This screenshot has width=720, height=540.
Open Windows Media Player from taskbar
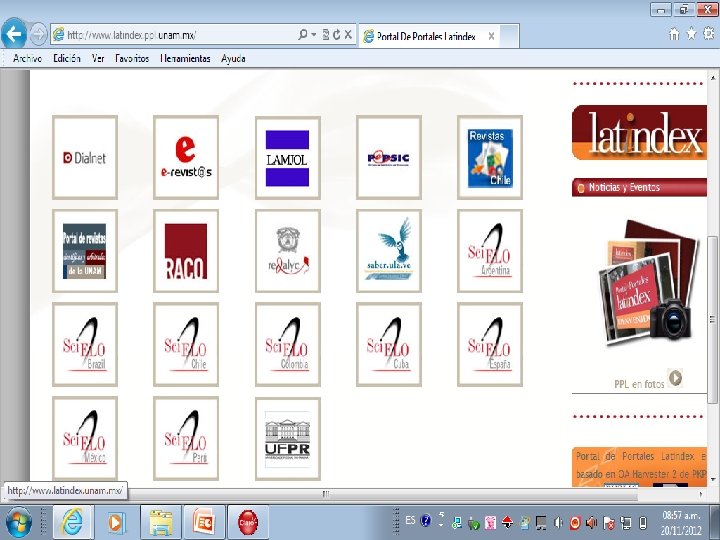click(117, 522)
